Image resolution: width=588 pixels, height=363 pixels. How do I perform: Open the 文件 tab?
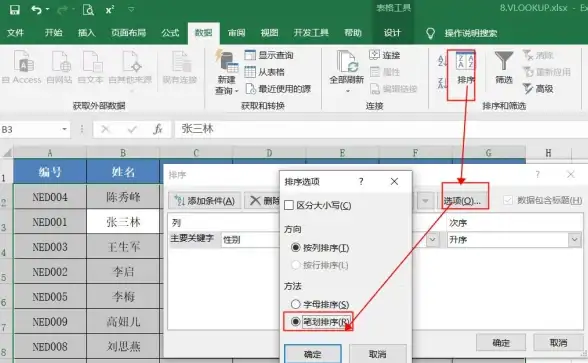15,33
